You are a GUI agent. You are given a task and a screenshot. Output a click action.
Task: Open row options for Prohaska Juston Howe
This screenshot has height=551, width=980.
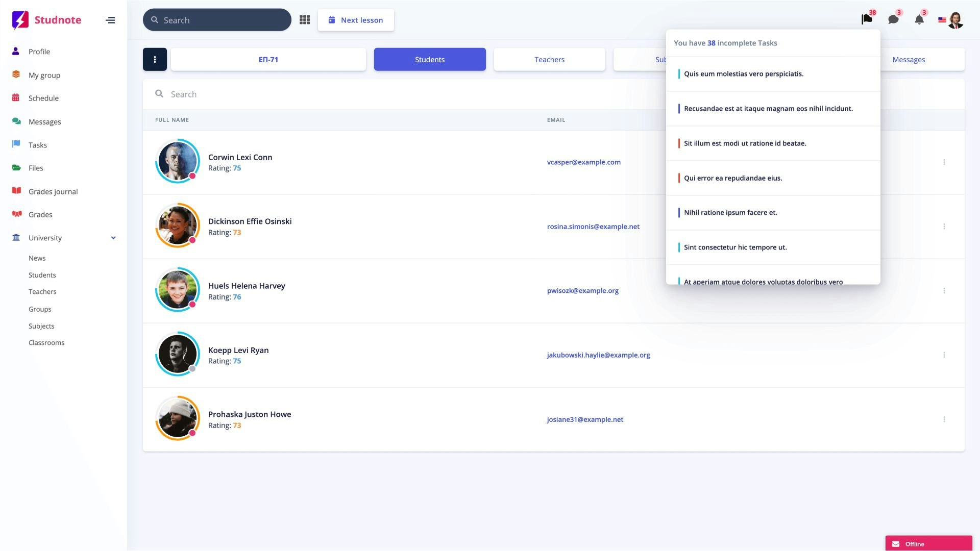[944, 419]
